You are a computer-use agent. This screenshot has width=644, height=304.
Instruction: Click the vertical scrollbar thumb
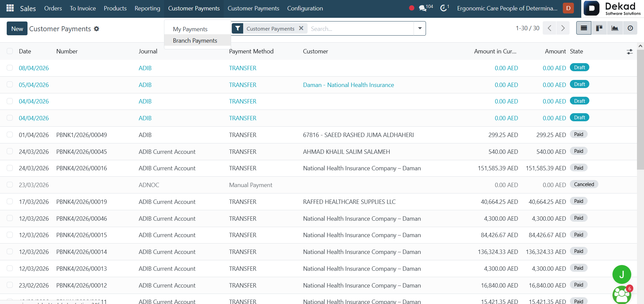pos(640,110)
